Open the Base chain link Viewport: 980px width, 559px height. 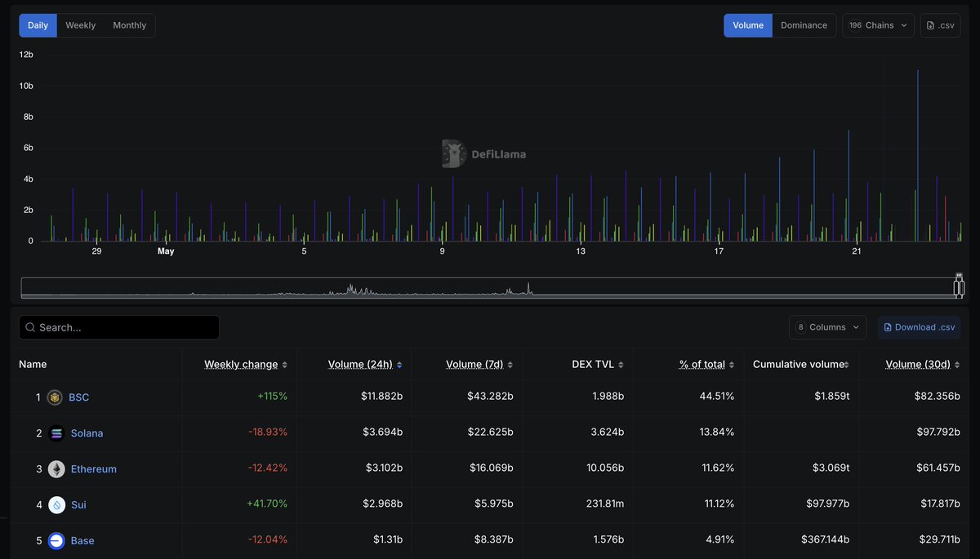(82, 541)
